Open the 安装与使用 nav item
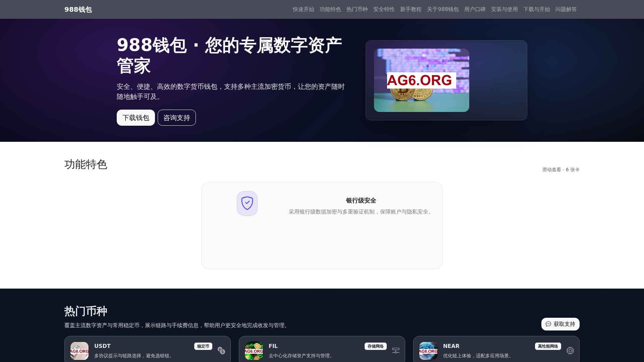 [504, 9]
